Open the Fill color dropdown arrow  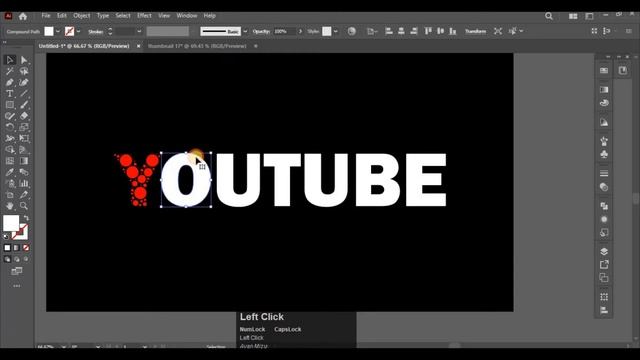point(58,31)
